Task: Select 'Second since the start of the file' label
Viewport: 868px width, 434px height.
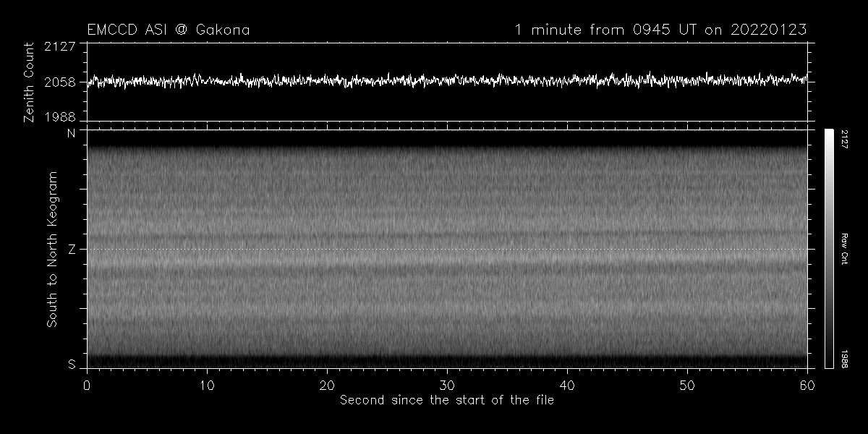Action: click(447, 399)
